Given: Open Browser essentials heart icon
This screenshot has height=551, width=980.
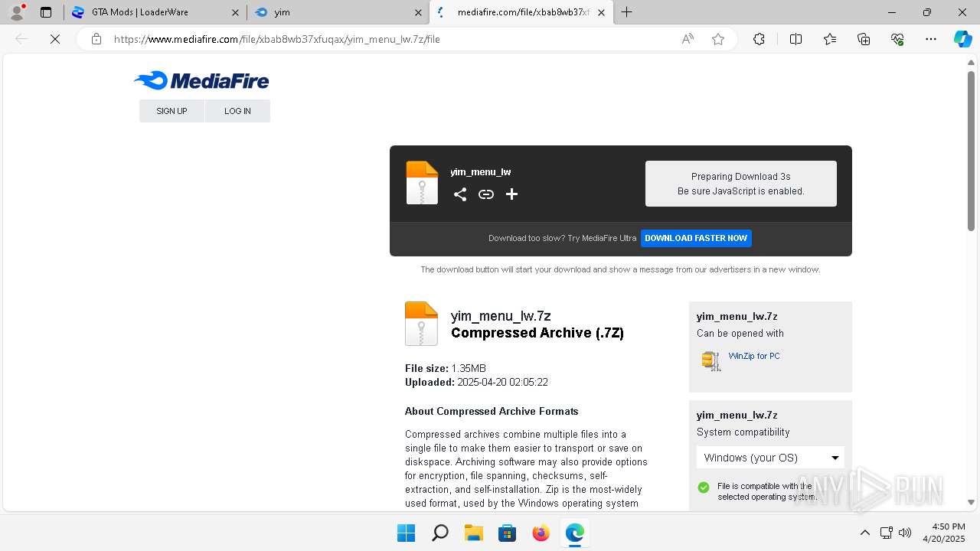Looking at the screenshot, I should (x=897, y=39).
